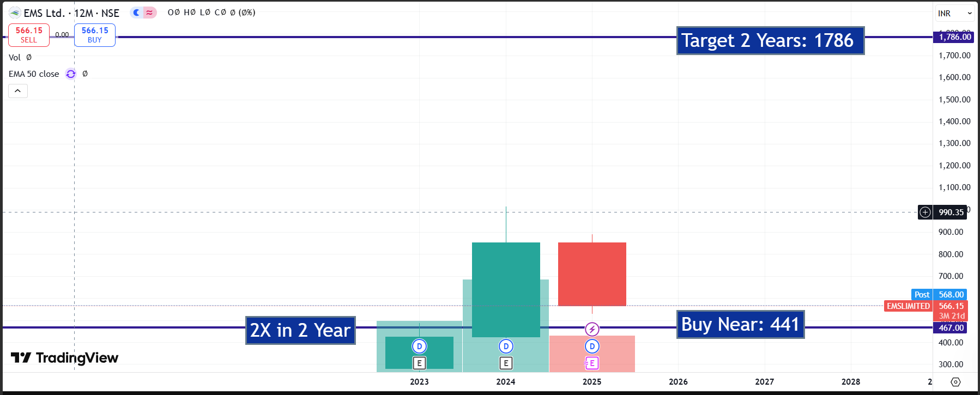
Task: Click the 2026 label on time axis
Action: click(678, 382)
